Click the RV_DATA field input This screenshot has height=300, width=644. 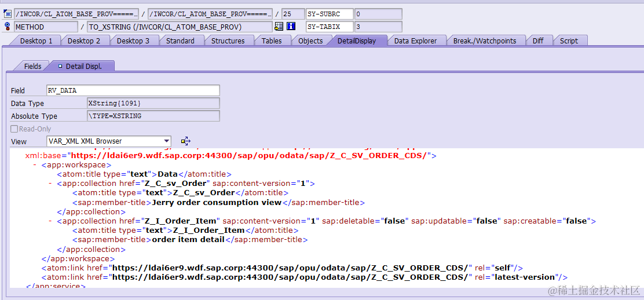tap(133, 90)
